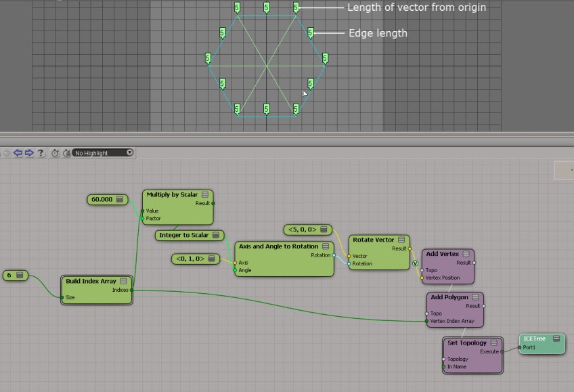The width and height of the screenshot is (574, 392).
Task: Toggle the Rotate Vector node collapse icon
Action: click(x=402, y=240)
